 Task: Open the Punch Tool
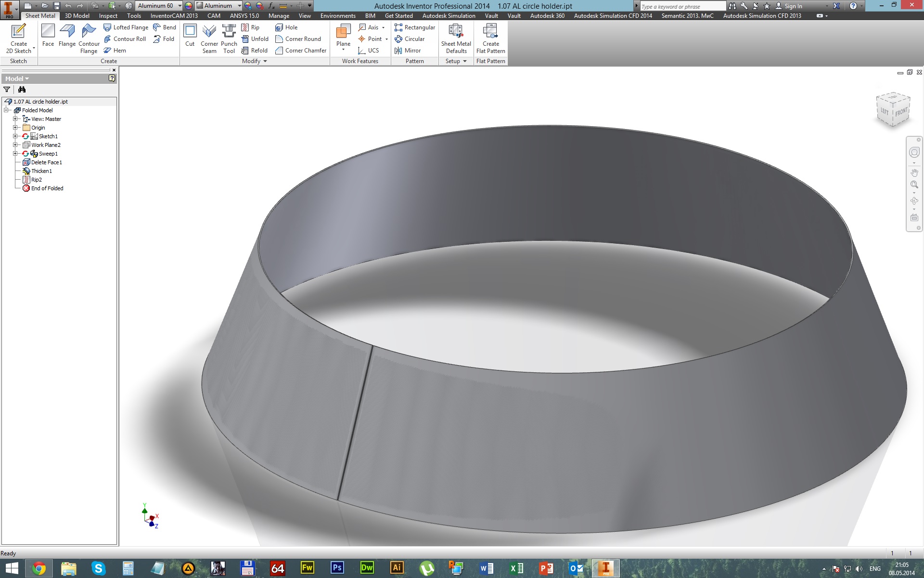click(x=229, y=39)
